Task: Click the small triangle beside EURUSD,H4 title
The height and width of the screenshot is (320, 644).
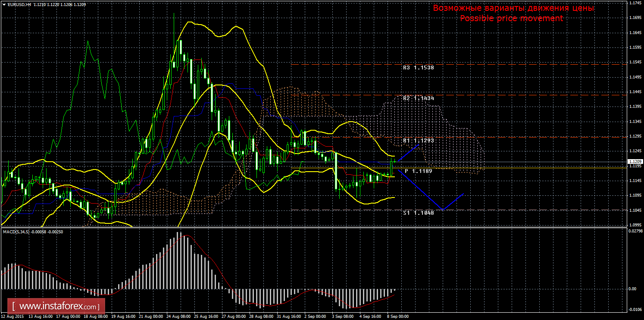Action: pos(4,4)
